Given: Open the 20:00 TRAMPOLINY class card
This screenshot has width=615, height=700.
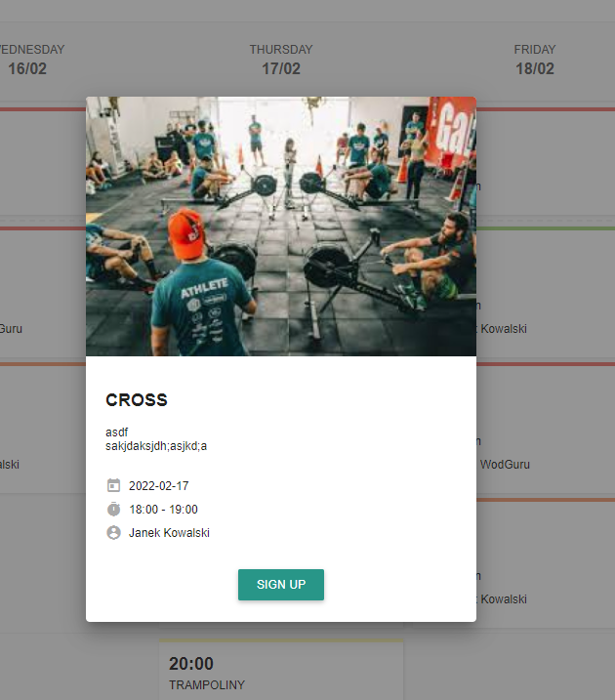Looking at the screenshot, I should pyautogui.click(x=281, y=670).
